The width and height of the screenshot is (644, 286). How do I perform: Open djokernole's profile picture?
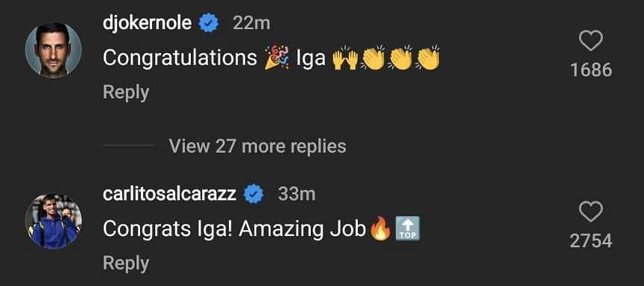(x=53, y=50)
